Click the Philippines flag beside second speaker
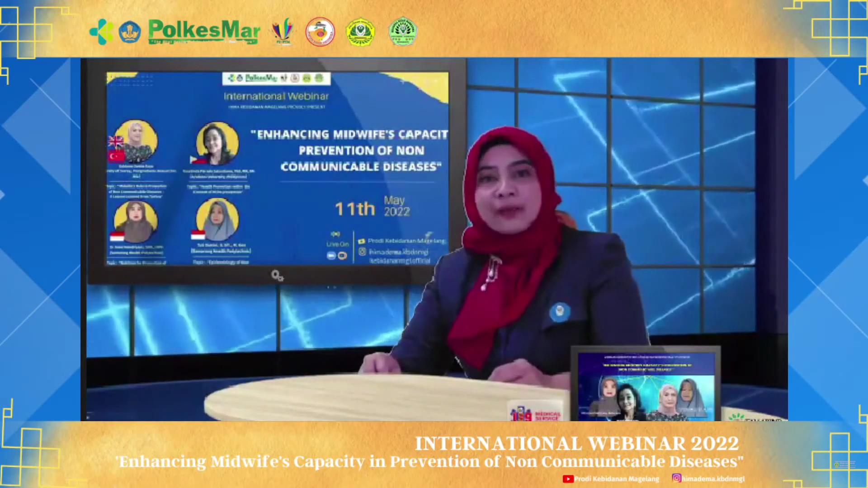 click(198, 160)
